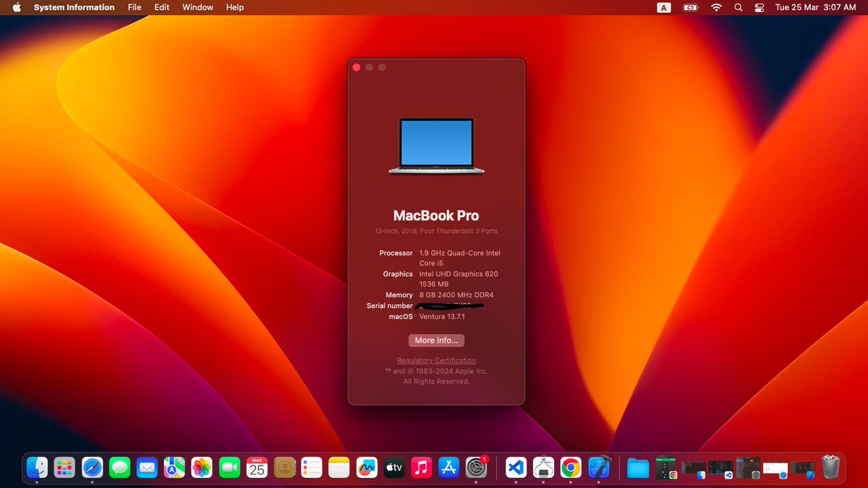Open Launchpad from the Dock
This screenshot has width=868, height=488.
pyautogui.click(x=65, y=468)
